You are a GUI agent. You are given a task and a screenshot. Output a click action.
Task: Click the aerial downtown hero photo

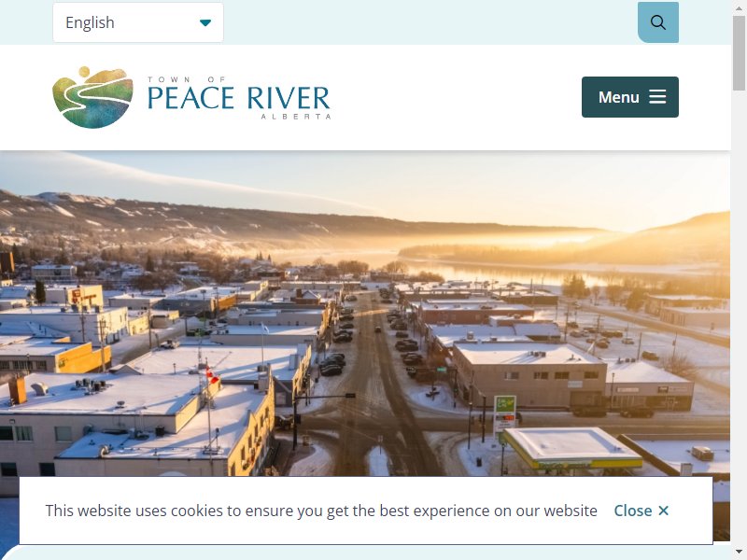point(365,314)
